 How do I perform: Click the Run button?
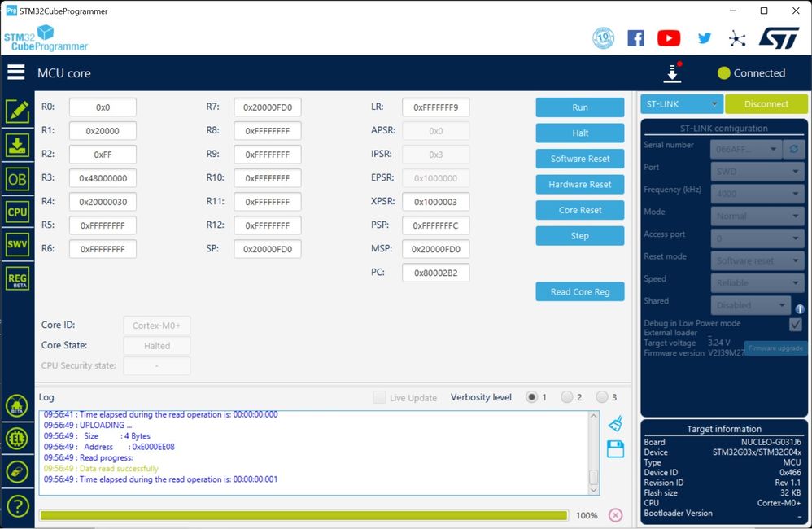[x=580, y=107]
